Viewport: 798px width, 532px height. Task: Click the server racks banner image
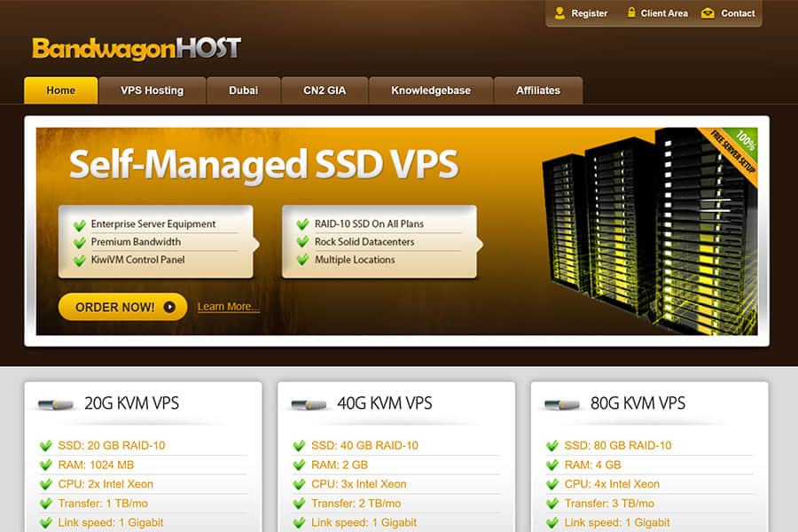[649, 231]
